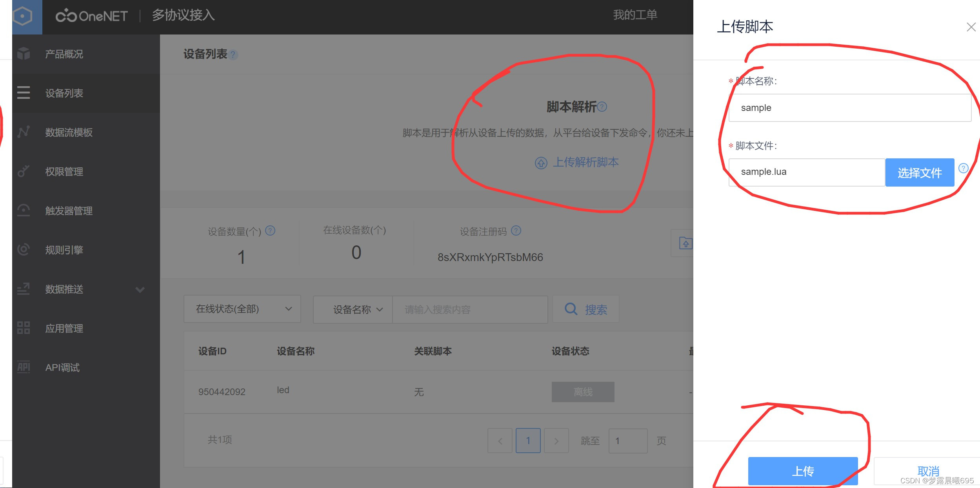Open the 在线状态(全部) dropdown

tap(242, 309)
